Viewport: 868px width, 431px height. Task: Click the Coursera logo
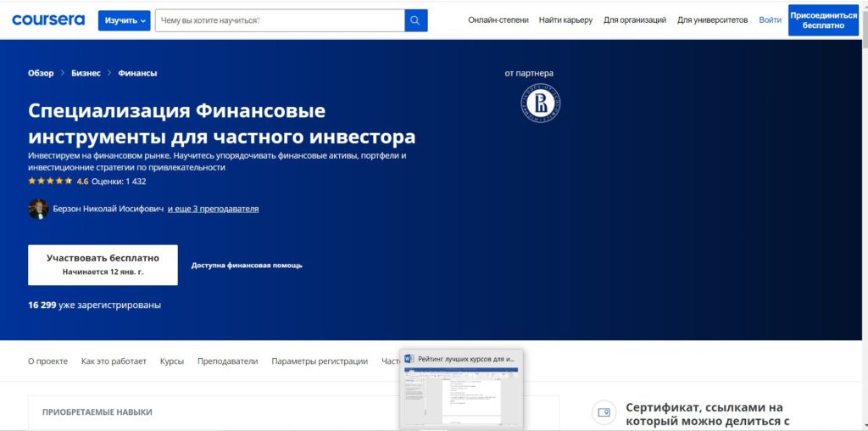(48, 20)
